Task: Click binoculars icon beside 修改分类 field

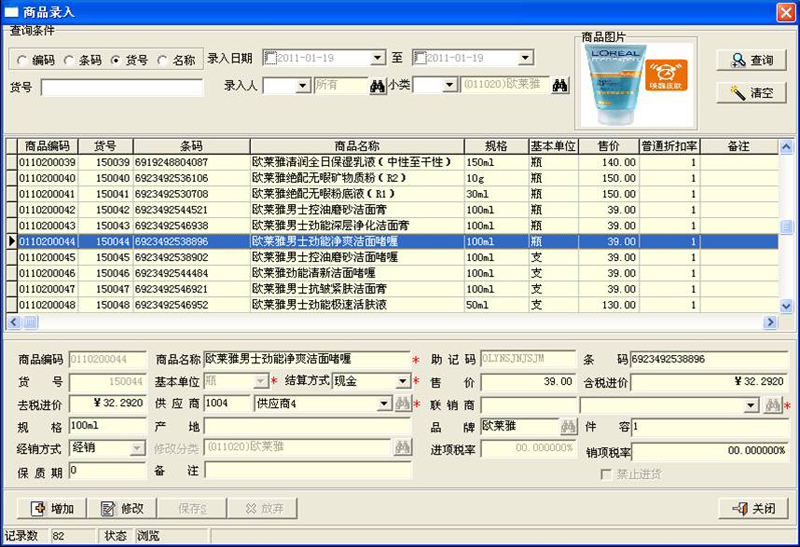Action: [x=403, y=447]
